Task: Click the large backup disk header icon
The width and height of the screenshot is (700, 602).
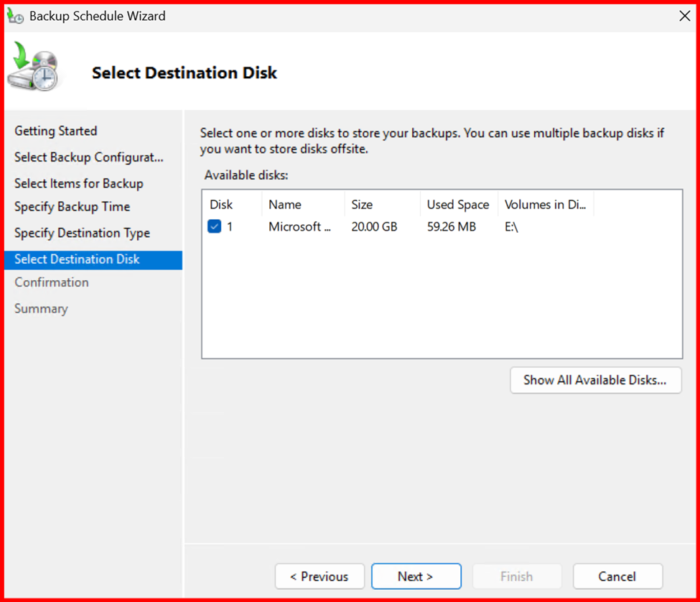Action: pyautogui.click(x=33, y=68)
